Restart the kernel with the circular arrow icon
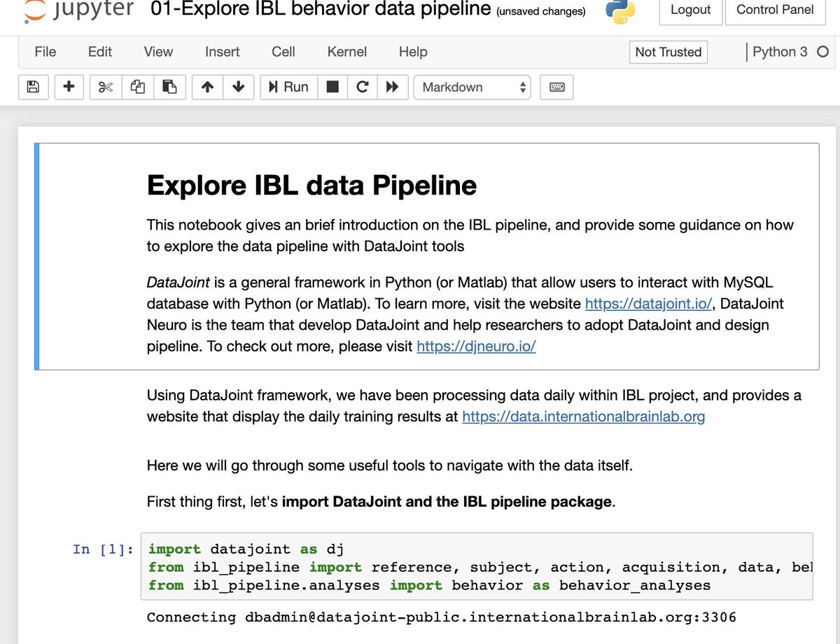 tap(362, 87)
